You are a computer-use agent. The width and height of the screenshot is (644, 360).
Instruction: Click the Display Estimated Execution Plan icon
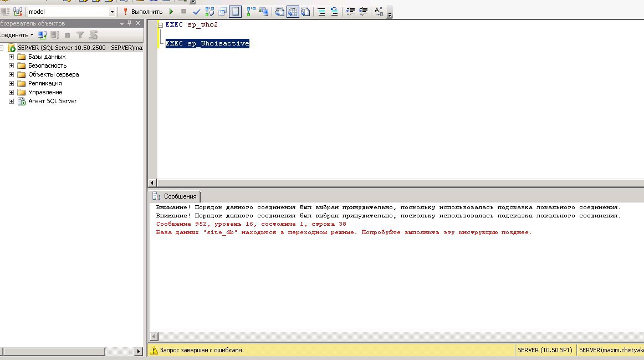(x=209, y=11)
